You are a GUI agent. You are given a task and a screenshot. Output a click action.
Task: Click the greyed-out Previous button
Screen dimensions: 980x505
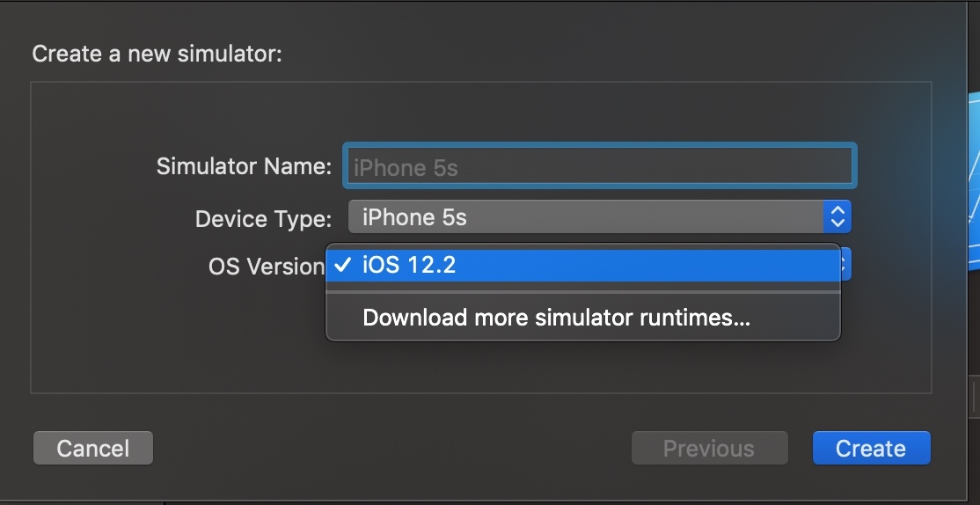[x=709, y=448]
